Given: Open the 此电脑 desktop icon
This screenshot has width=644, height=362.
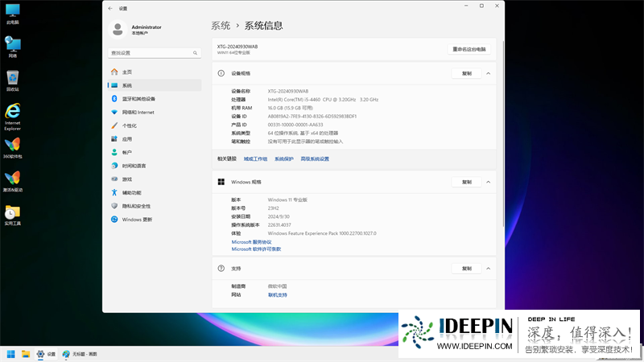Looking at the screenshot, I should (x=12, y=14).
